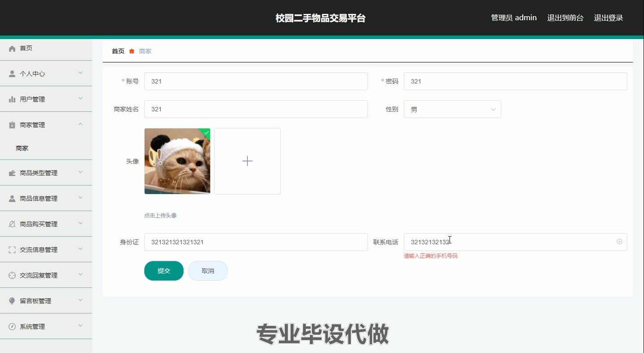
Task: Clear the 联系电话 field with the circle-x icon
Action: (x=619, y=242)
